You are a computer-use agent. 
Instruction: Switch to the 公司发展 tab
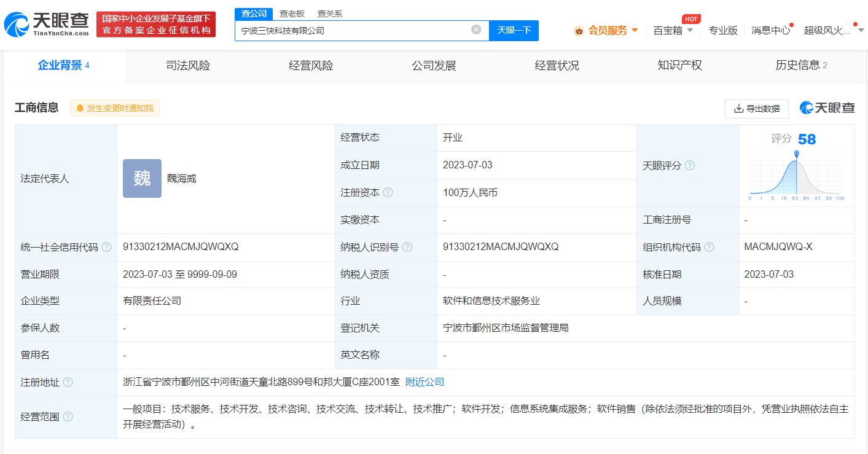pos(434,66)
